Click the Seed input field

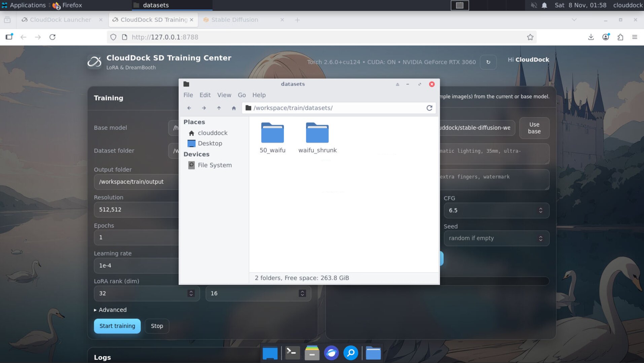(x=491, y=238)
